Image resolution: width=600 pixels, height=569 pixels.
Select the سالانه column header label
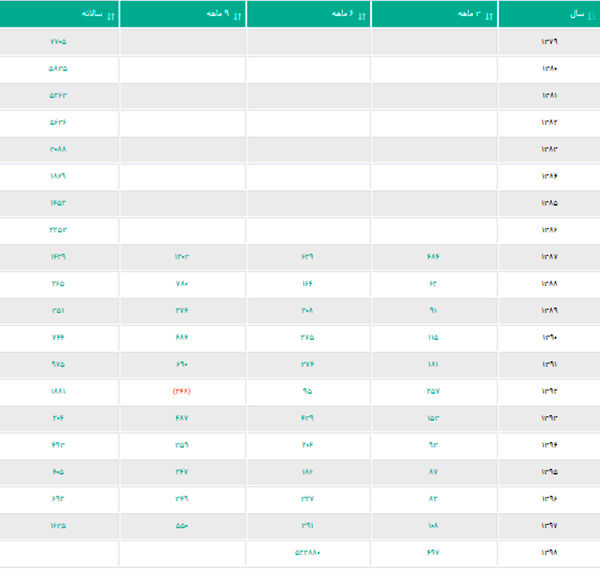[92, 14]
